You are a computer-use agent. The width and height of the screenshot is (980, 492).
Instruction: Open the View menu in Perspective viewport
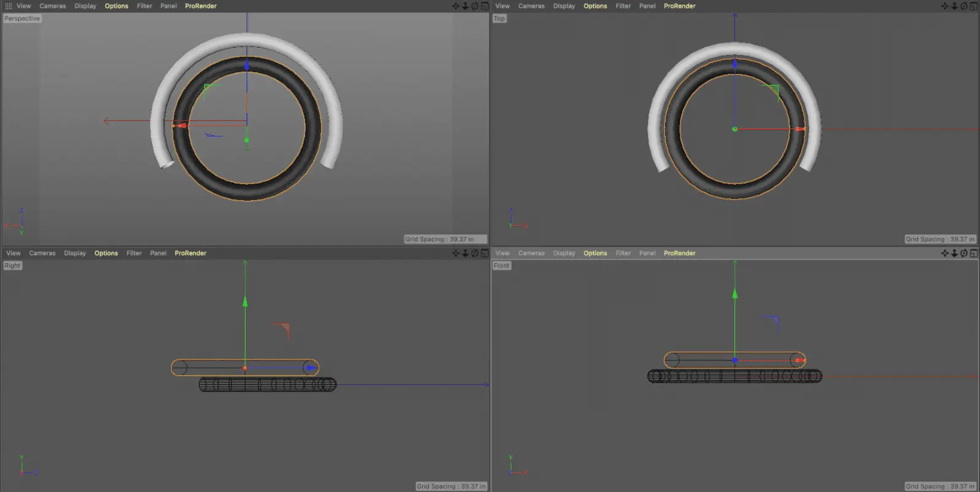23,6
